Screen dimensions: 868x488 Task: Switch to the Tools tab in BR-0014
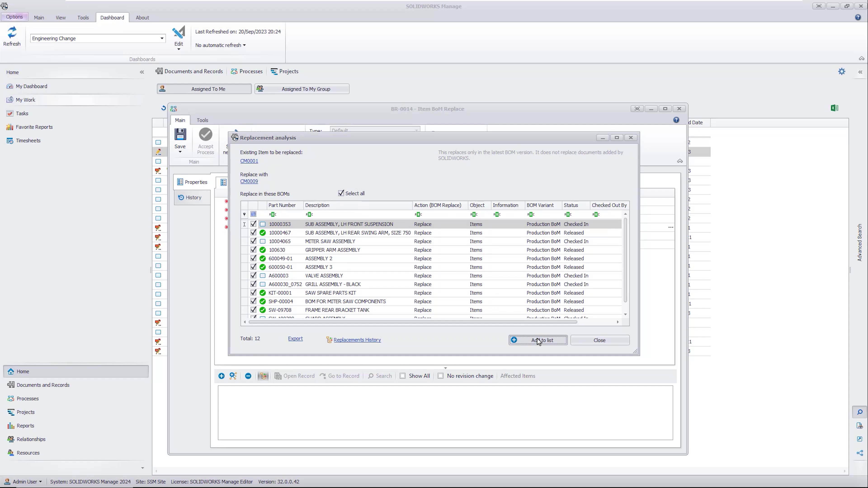(x=202, y=120)
